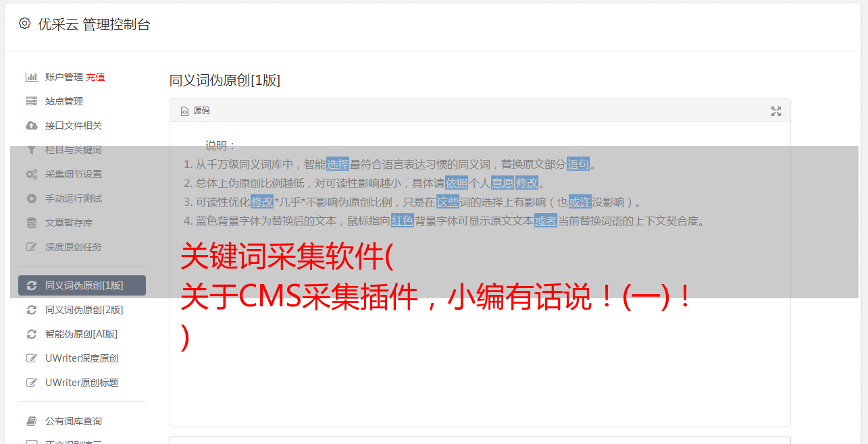The height and width of the screenshot is (444, 868).
Task: Click highlighted word 选择 in editor
Action: [338, 164]
